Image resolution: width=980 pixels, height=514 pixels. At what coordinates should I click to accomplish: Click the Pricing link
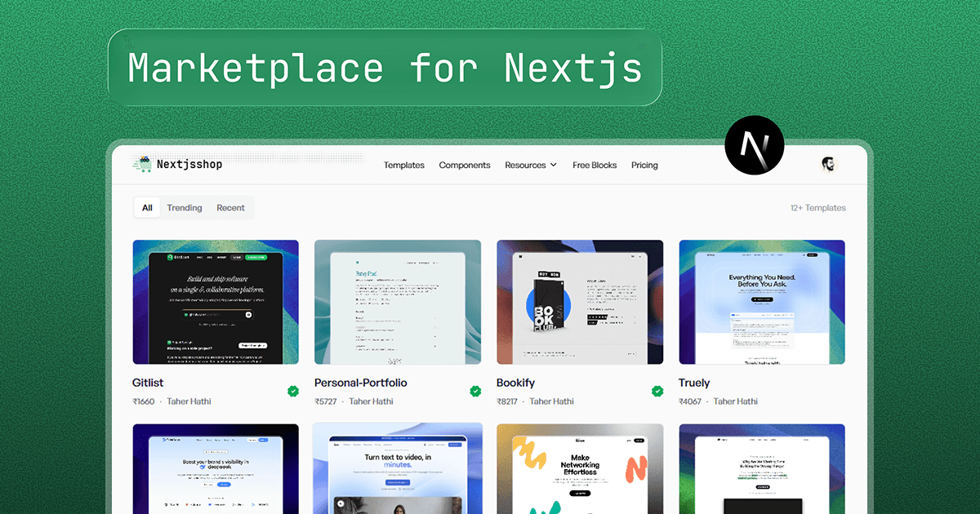tap(644, 165)
